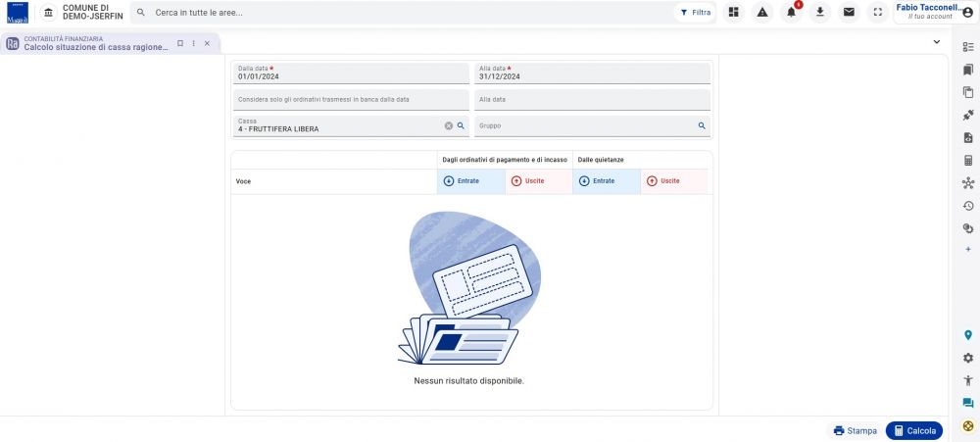
Task: Click the Nessun risultato disponibile message
Action: tap(468, 380)
